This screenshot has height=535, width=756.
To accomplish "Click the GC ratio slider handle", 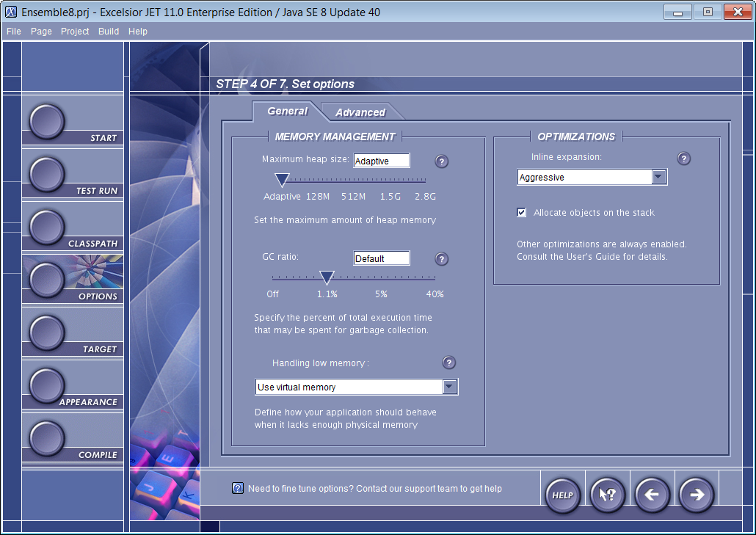I will tap(327, 277).
